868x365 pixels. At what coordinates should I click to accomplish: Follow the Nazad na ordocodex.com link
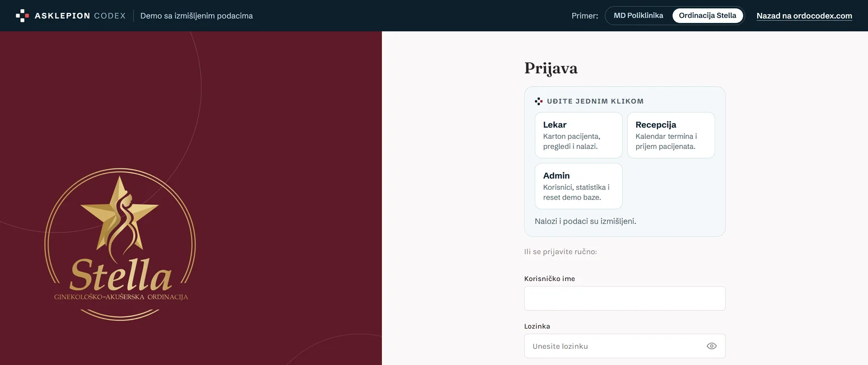coord(804,16)
